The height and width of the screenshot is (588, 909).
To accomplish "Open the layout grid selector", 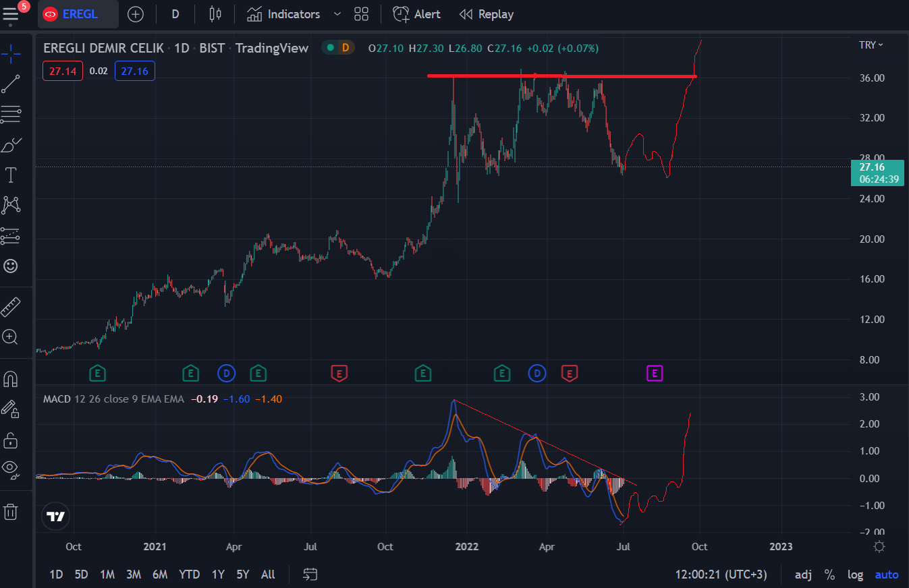I will (x=361, y=14).
